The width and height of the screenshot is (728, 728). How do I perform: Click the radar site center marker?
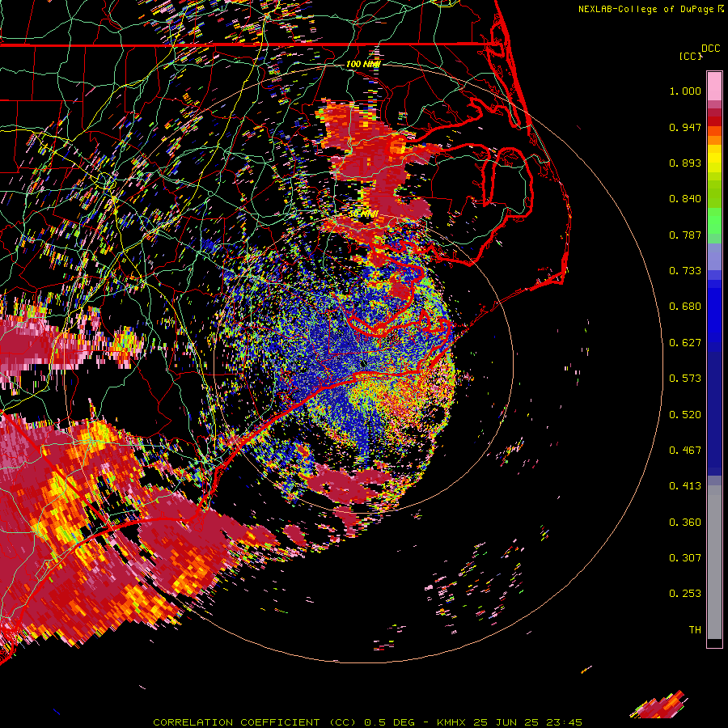pos(363,365)
